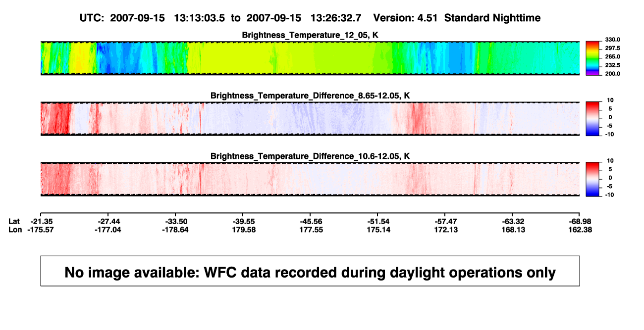The image size is (644, 330).
Task: Click the rainbow color bar for Brightness_Temperature_12_05
Action: coord(593,58)
